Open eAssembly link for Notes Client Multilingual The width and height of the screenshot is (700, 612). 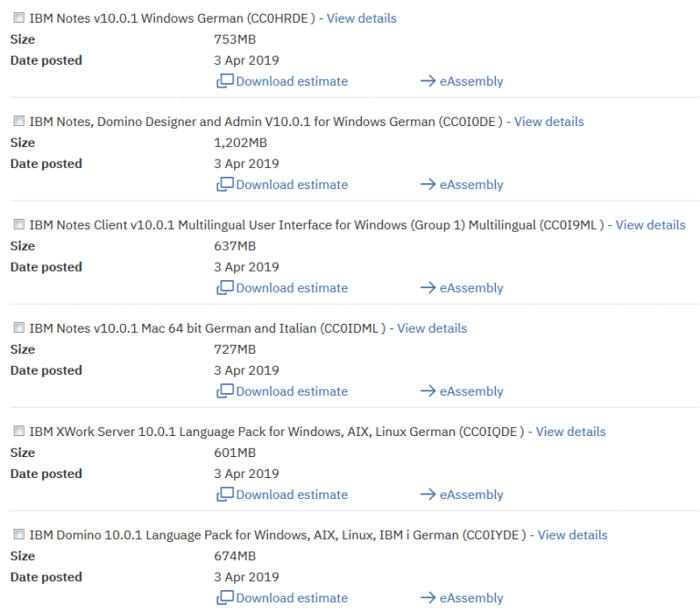pyautogui.click(x=471, y=287)
